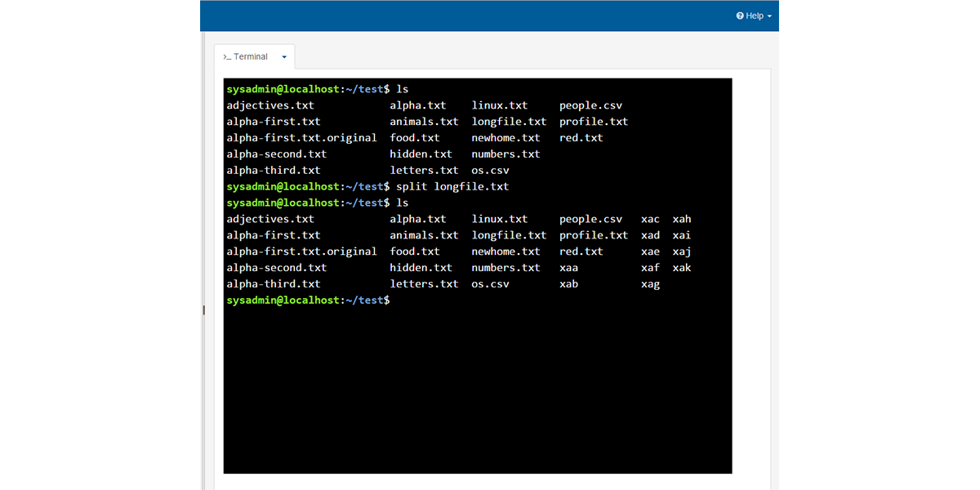Select the file name xae

[650, 252]
